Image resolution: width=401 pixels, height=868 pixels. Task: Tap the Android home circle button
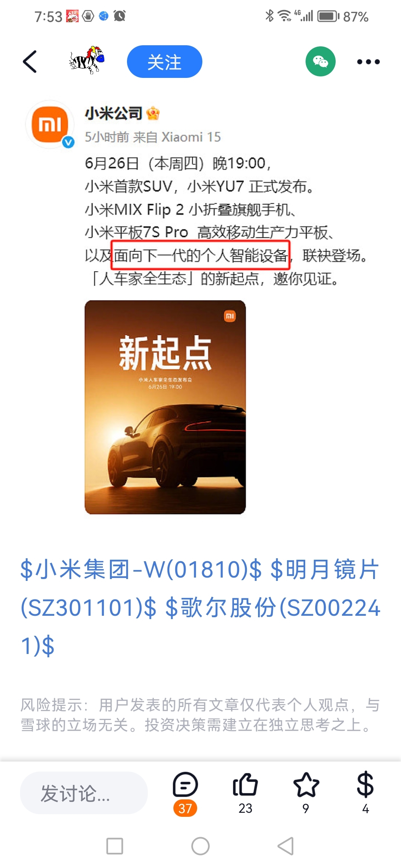[200, 846]
